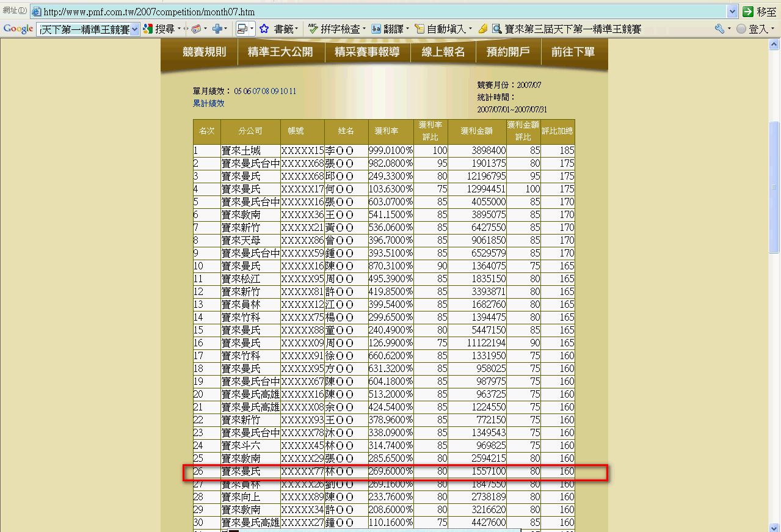This screenshot has height=532, width=781.
Task: Open month 06 performance link
Action: (247, 92)
